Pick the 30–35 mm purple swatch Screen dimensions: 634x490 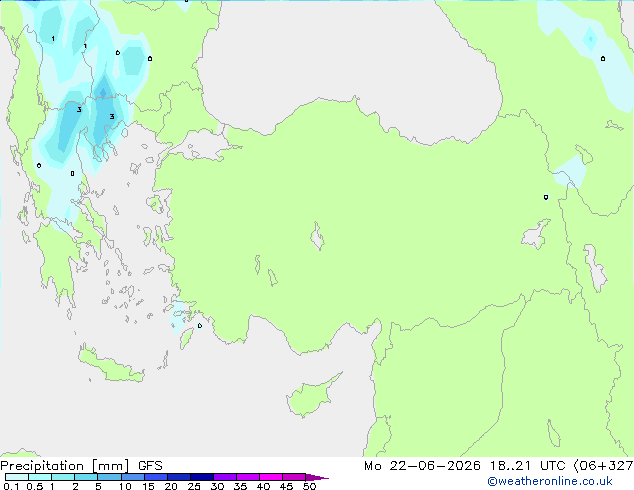(x=225, y=477)
